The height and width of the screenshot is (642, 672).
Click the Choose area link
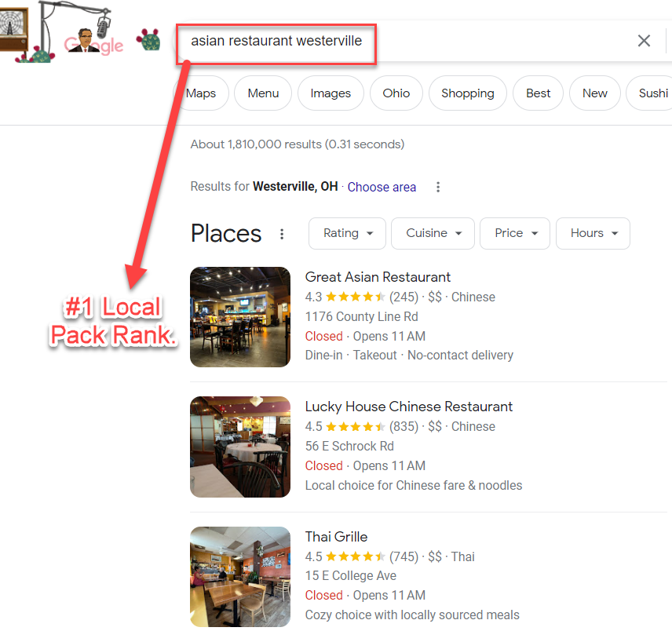tap(382, 187)
